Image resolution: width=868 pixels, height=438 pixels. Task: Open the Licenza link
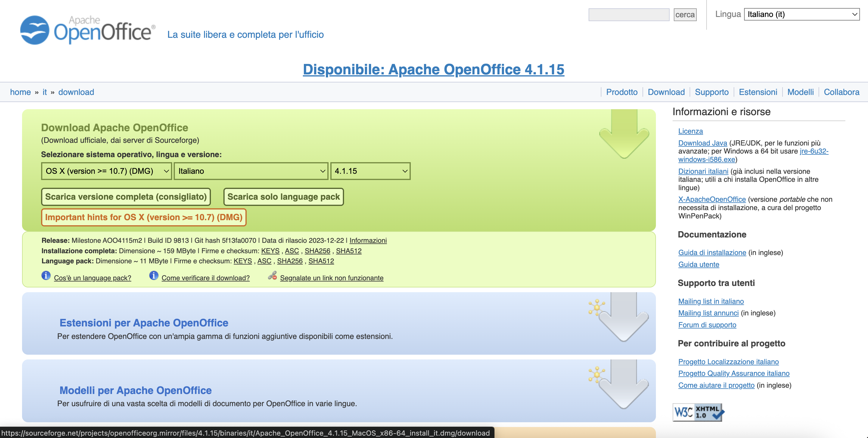pyautogui.click(x=690, y=131)
